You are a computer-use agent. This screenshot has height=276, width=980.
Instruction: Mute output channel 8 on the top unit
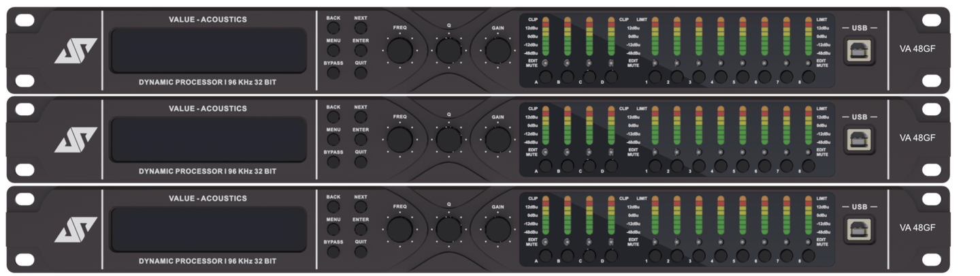tap(808, 76)
